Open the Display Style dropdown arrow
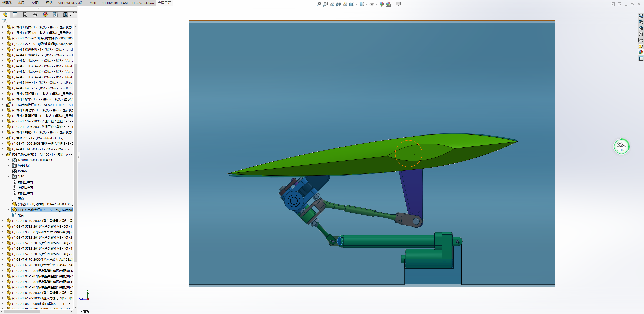Image resolution: width=644 pixels, height=314 pixels. [366, 4]
